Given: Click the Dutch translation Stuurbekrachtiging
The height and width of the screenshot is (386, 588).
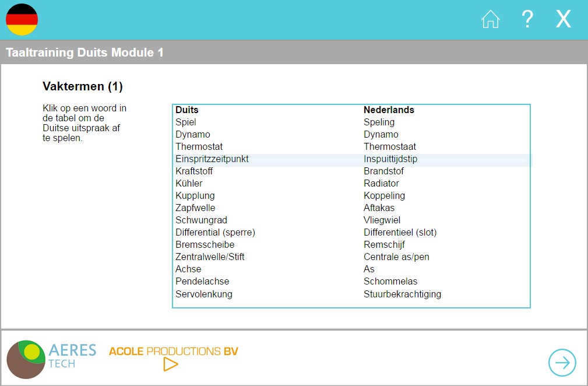Looking at the screenshot, I should click(x=402, y=294).
